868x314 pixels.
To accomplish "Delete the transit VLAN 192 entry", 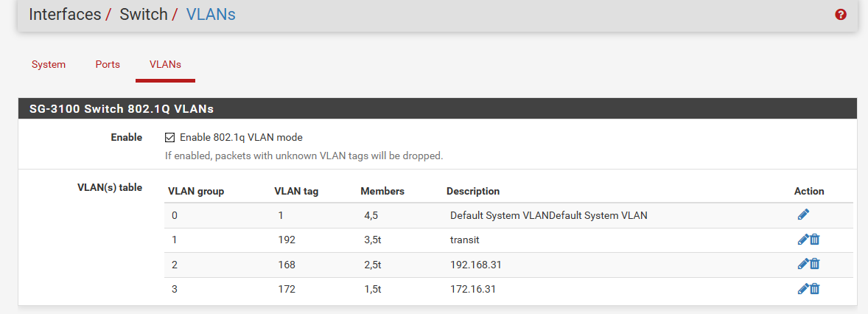I will [815, 240].
